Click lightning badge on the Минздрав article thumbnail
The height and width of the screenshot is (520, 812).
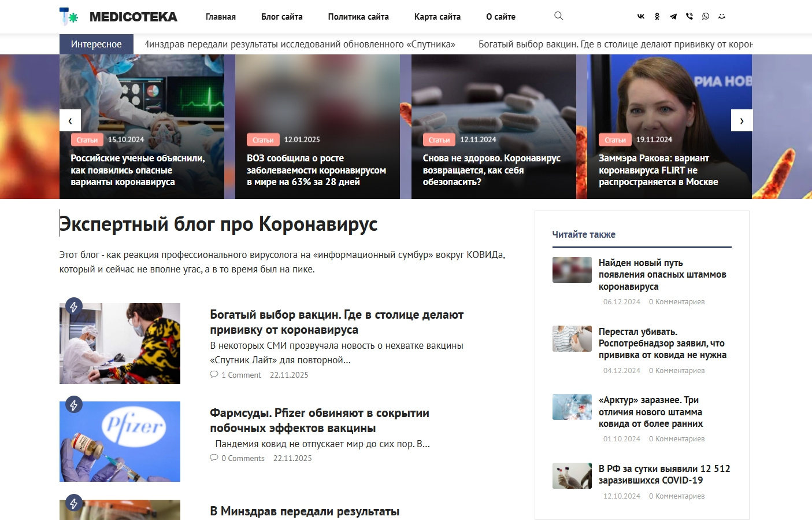pos(73,503)
